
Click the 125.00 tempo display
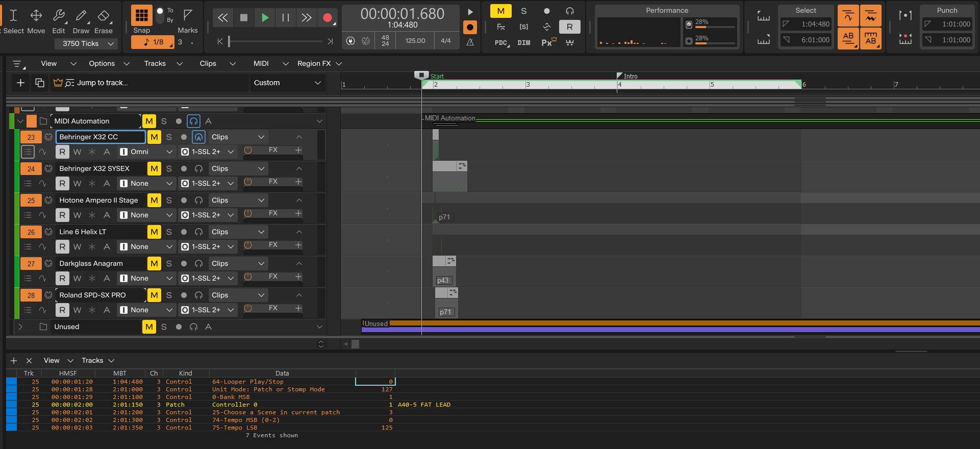coord(415,41)
